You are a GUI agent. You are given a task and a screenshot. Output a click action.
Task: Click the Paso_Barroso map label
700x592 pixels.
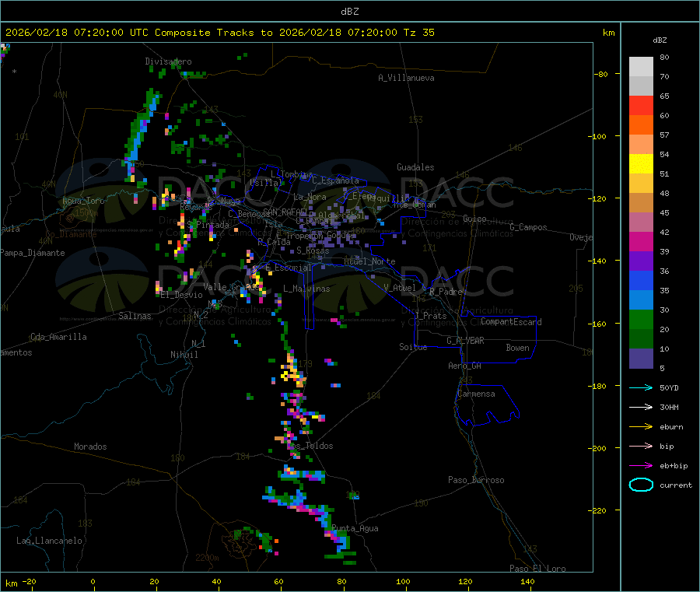pos(476,480)
